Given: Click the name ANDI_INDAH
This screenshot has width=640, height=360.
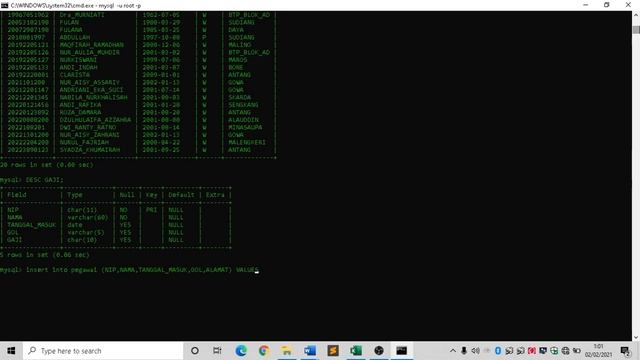Looking at the screenshot, I should pyautogui.click(x=78, y=67).
